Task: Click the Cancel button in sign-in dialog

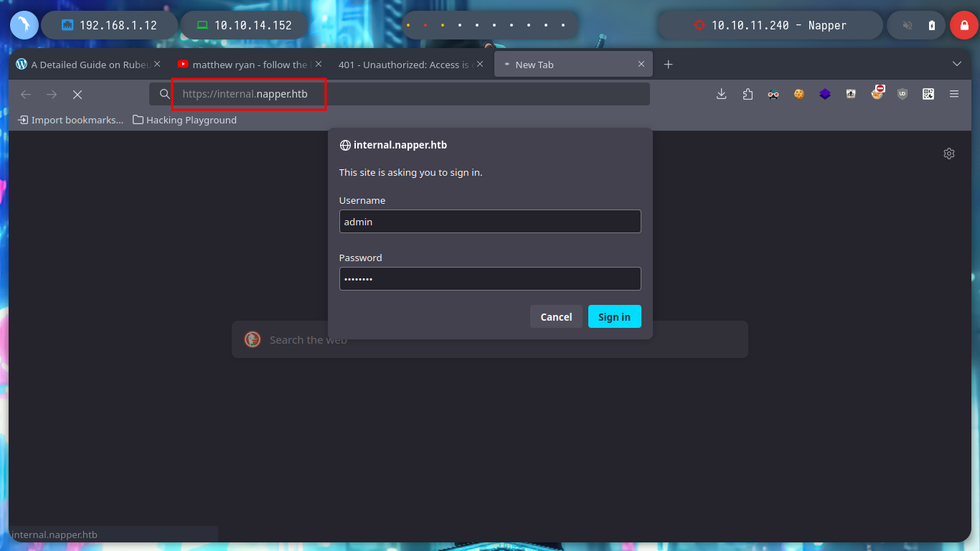Action: [556, 316]
